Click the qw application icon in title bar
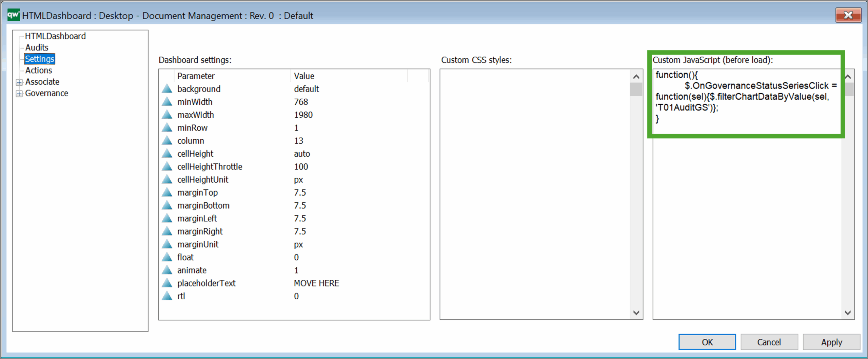 [14, 15]
